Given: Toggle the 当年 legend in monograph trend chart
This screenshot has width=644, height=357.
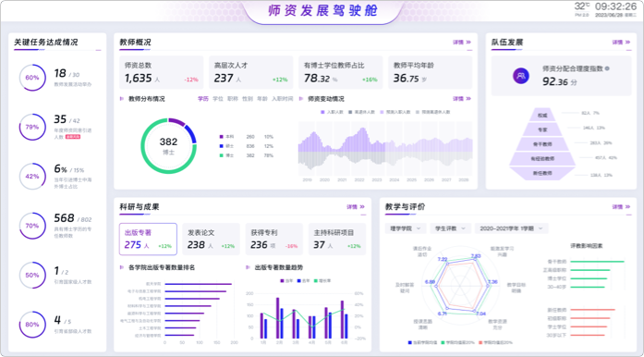Looking at the screenshot, I should tap(286, 280).
